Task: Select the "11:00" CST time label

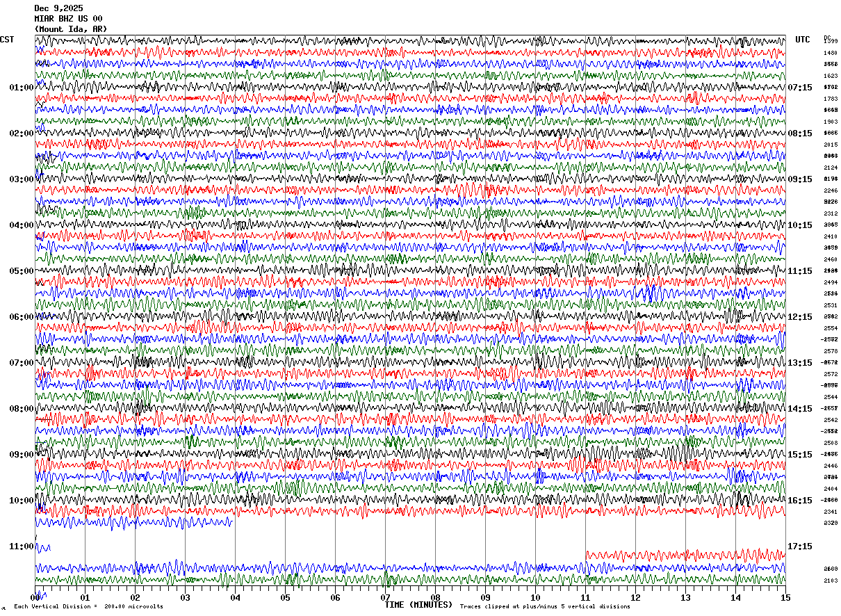Action: [22, 546]
